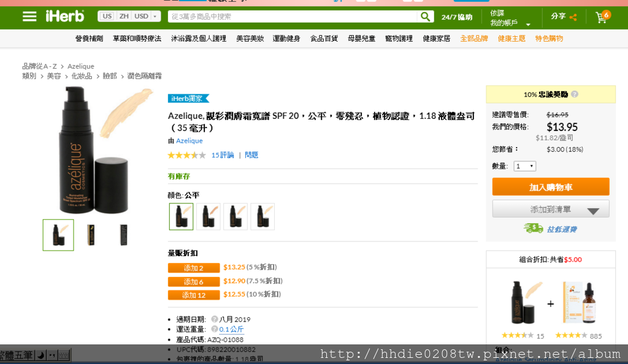Click the 添加 2 volume discount button
This screenshot has width=628, height=364.
tap(194, 268)
